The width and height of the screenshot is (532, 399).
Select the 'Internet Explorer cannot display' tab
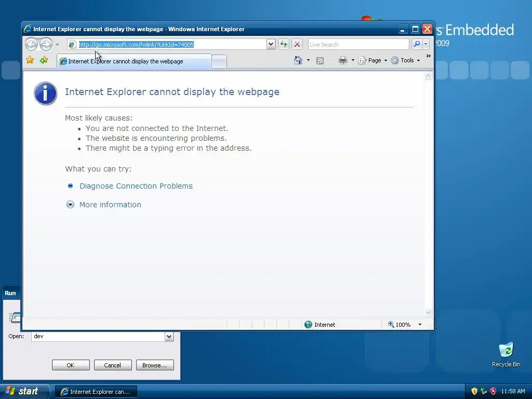[x=134, y=61]
